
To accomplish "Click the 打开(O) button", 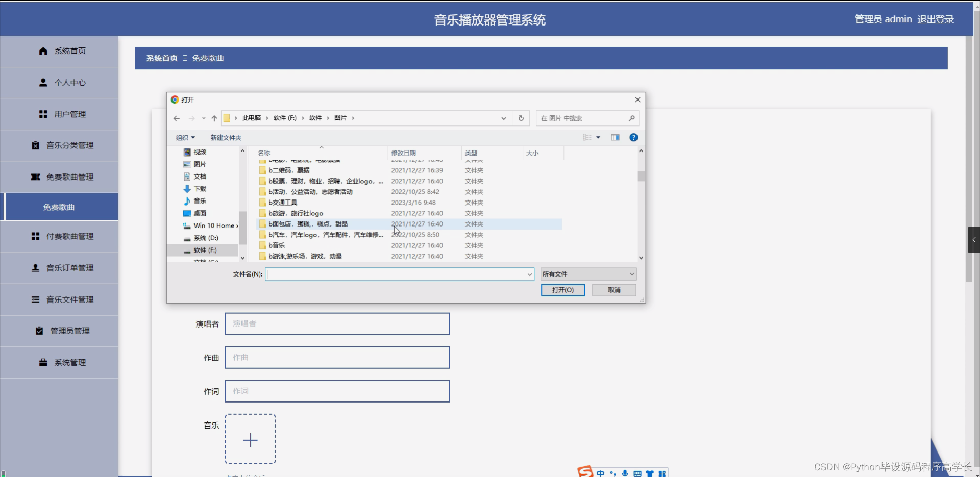I will (562, 290).
